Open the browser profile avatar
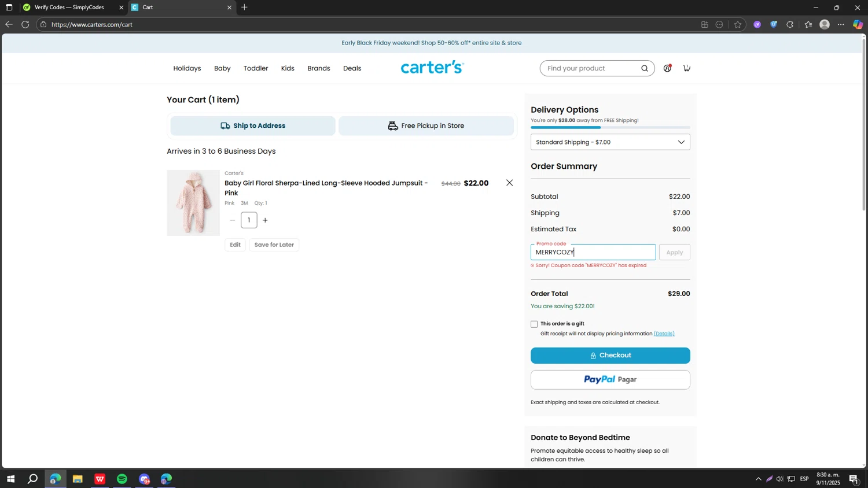868x488 pixels. pos(825,24)
